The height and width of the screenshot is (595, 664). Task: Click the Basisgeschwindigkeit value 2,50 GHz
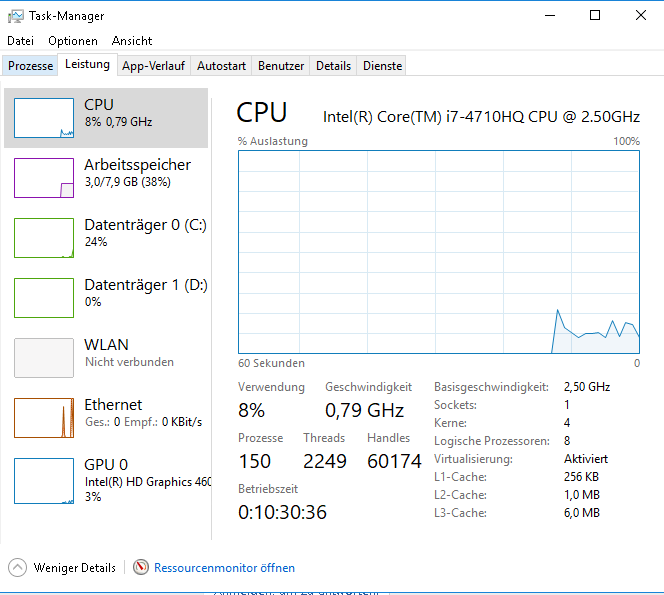coord(587,387)
